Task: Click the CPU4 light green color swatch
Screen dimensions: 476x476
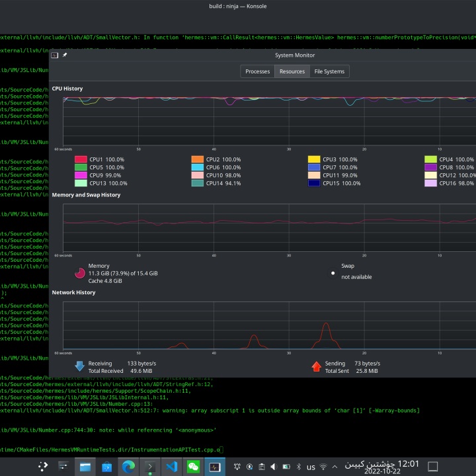Action: tap(430, 159)
